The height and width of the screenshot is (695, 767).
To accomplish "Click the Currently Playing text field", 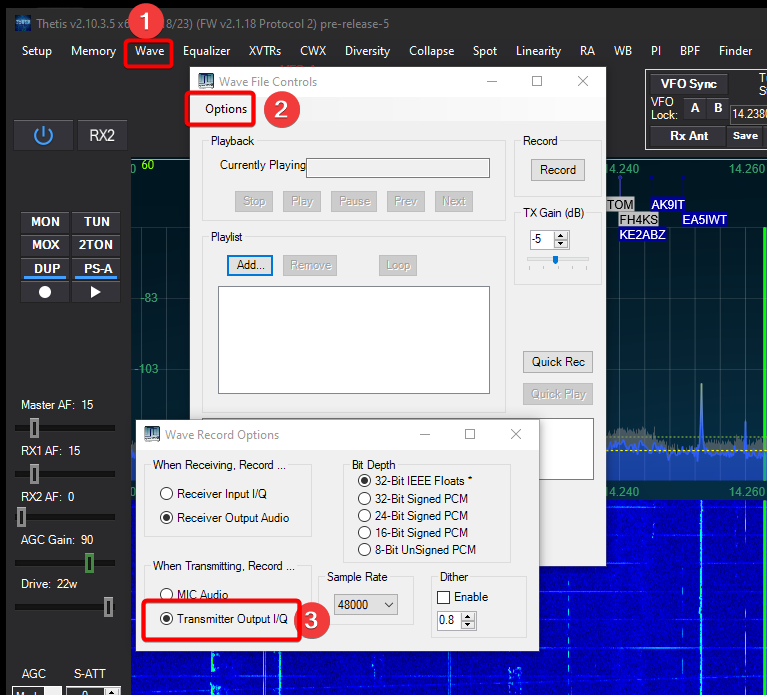I will click(x=397, y=167).
